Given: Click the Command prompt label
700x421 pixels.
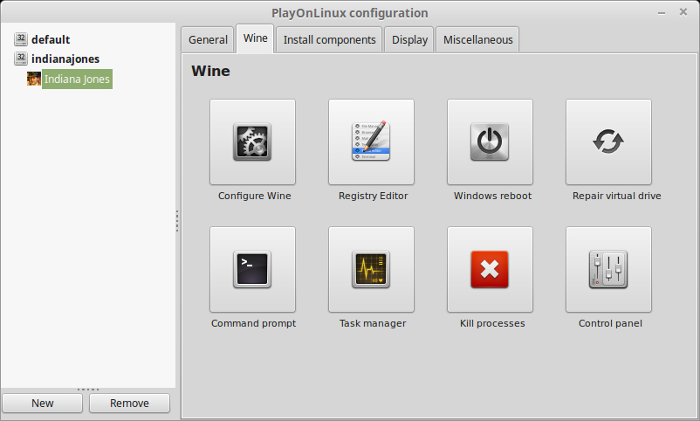Looking at the screenshot, I should [253, 323].
